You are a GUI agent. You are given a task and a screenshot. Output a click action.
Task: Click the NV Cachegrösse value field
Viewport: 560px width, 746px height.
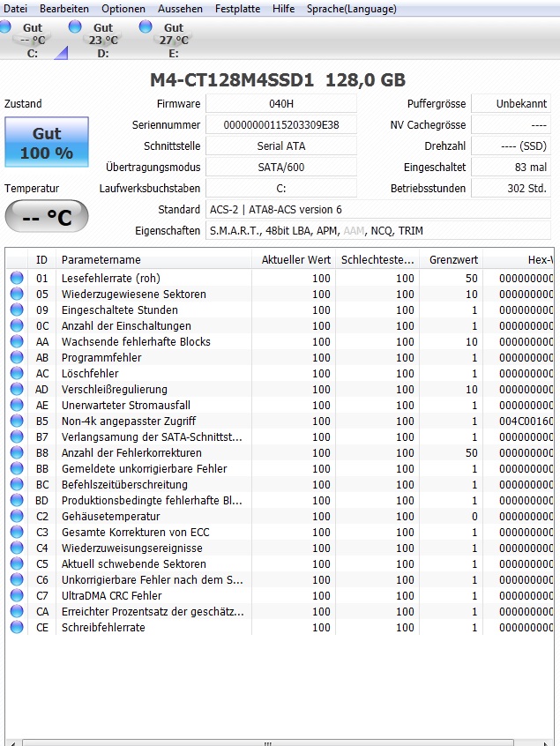point(511,124)
